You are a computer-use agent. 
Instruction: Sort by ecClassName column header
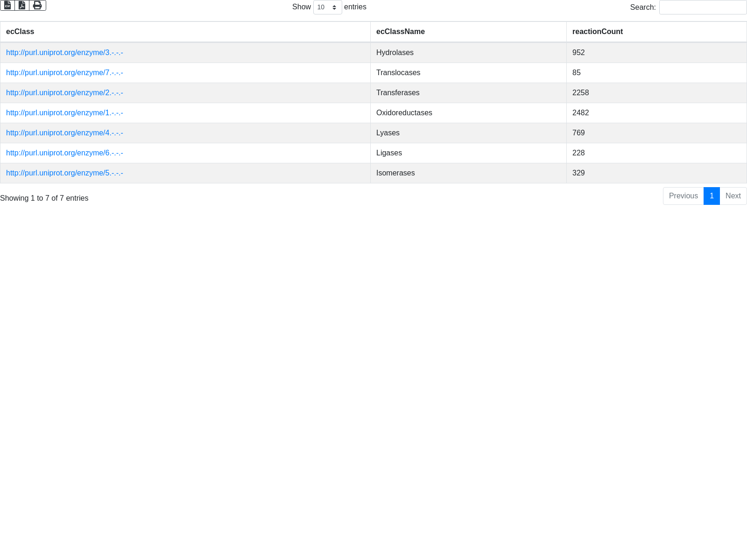tap(400, 32)
